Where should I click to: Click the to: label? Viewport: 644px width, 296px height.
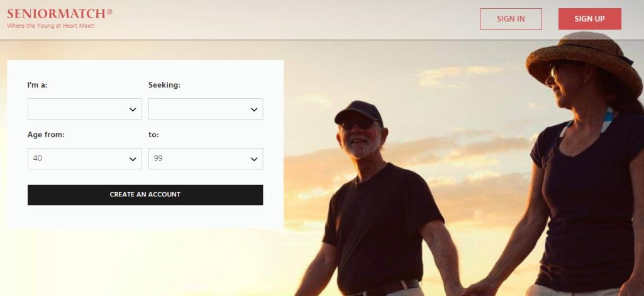(x=153, y=134)
